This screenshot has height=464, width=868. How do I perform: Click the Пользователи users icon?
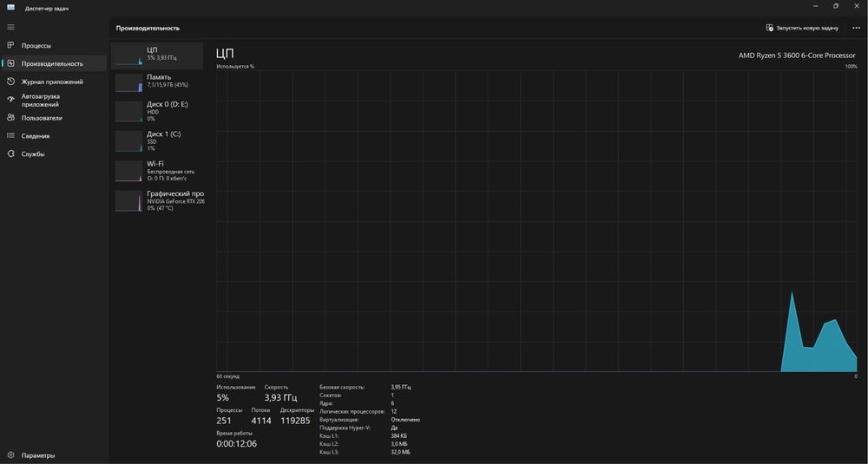click(10, 118)
